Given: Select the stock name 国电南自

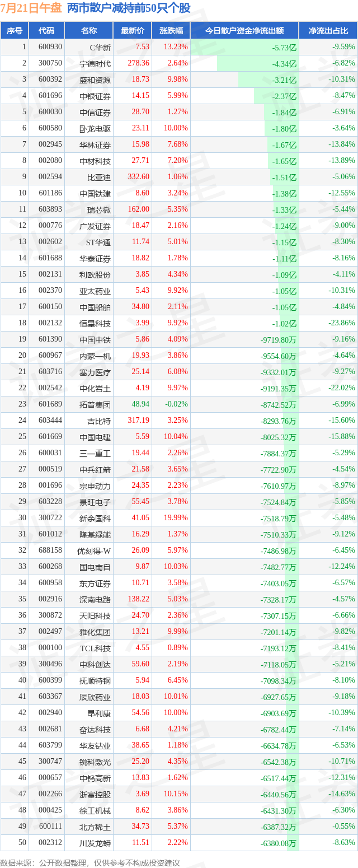Looking at the screenshot, I should 95,567.
